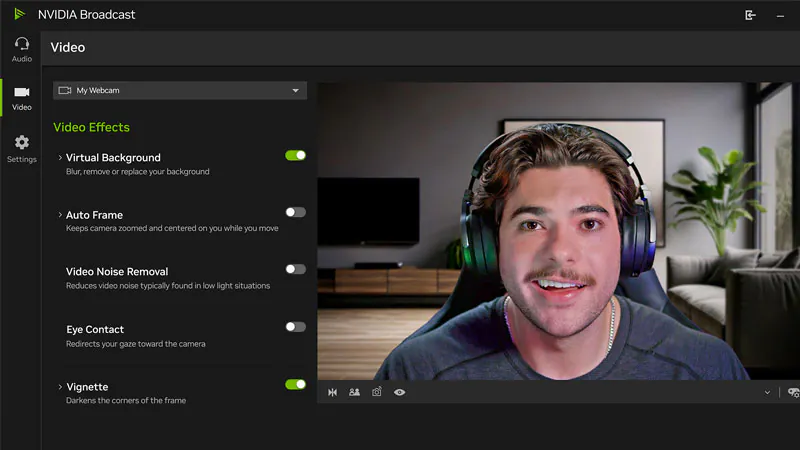Screen dimensions: 800x450
Task: Select the Virtual Background label
Action: pyautogui.click(x=113, y=158)
